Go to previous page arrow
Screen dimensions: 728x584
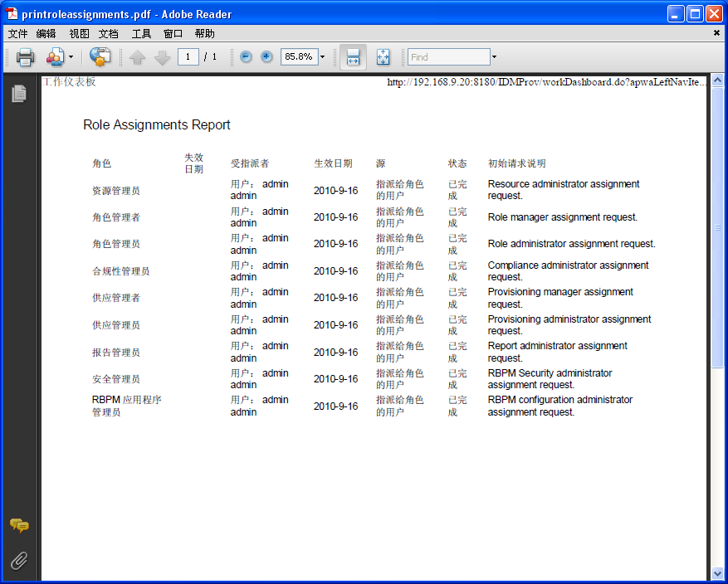tap(138, 57)
